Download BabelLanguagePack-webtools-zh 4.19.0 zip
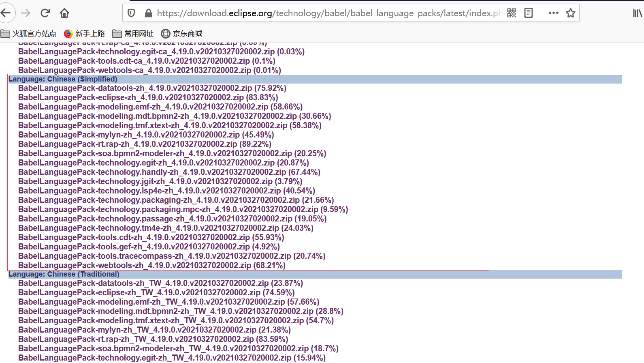The image size is (644, 363). click(152, 265)
